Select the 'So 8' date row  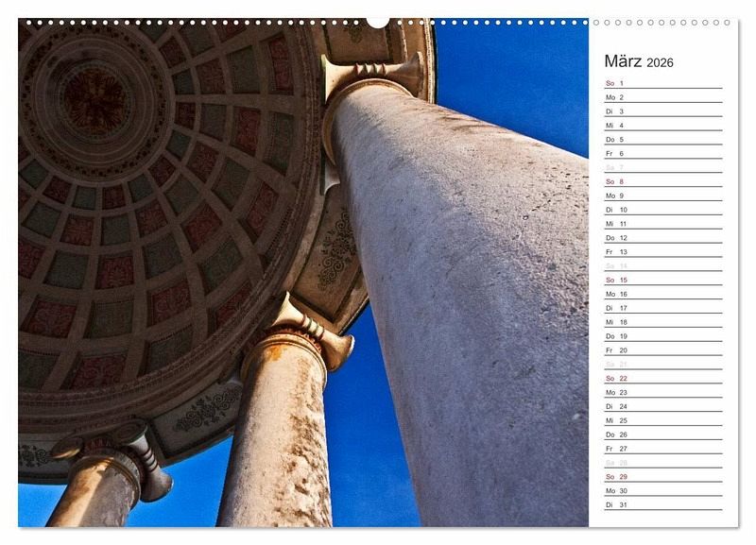(663, 181)
